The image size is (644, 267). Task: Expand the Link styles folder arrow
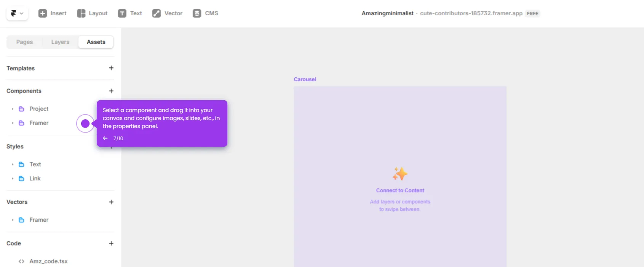click(13, 179)
